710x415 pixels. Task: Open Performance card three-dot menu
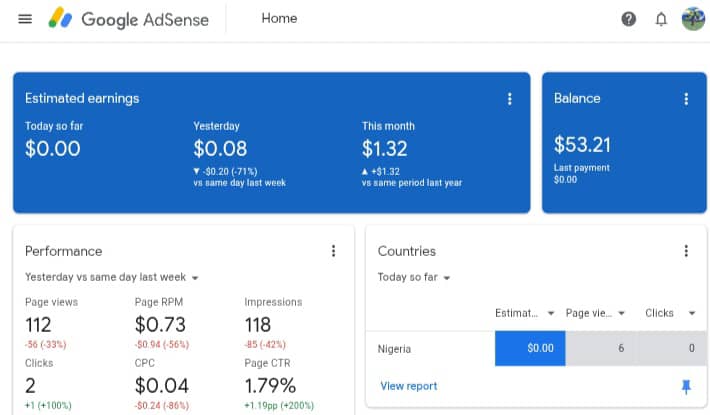coord(334,251)
